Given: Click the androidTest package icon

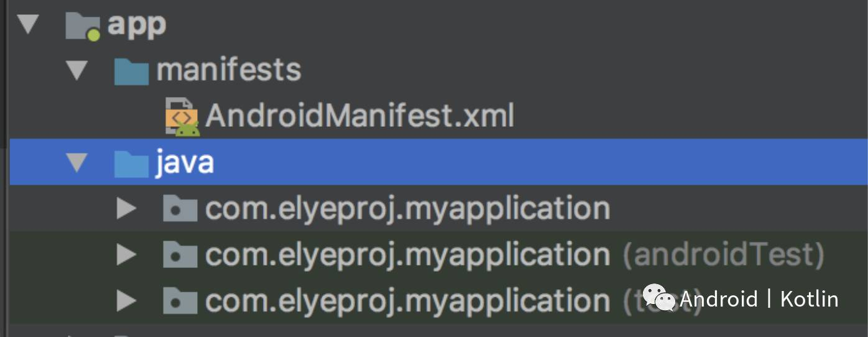Looking at the screenshot, I should [x=180, y=255].
